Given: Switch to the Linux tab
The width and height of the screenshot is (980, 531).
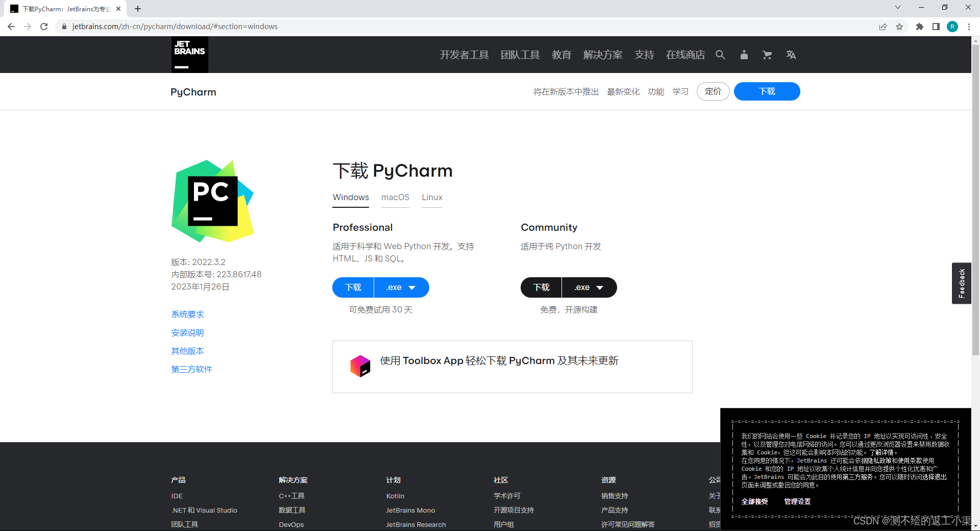Looking at the screenshot, I should point(432,198).
